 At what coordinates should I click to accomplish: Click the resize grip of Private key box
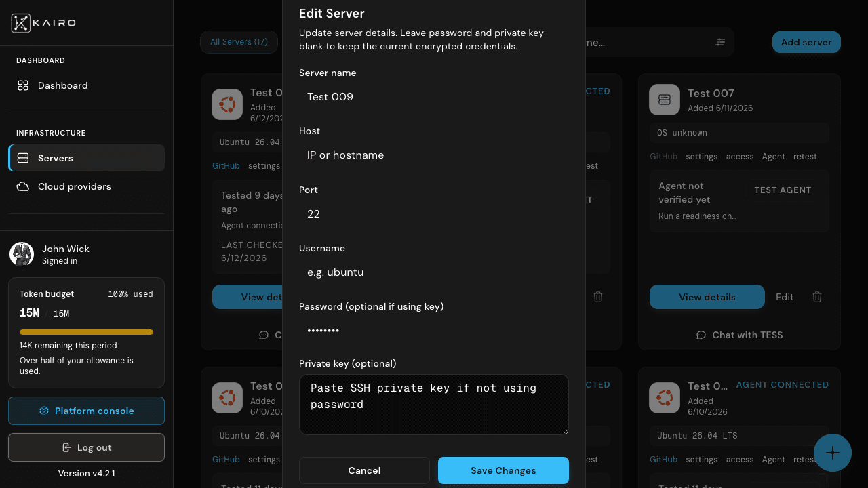pyautogui.click(x=564, y=430)
